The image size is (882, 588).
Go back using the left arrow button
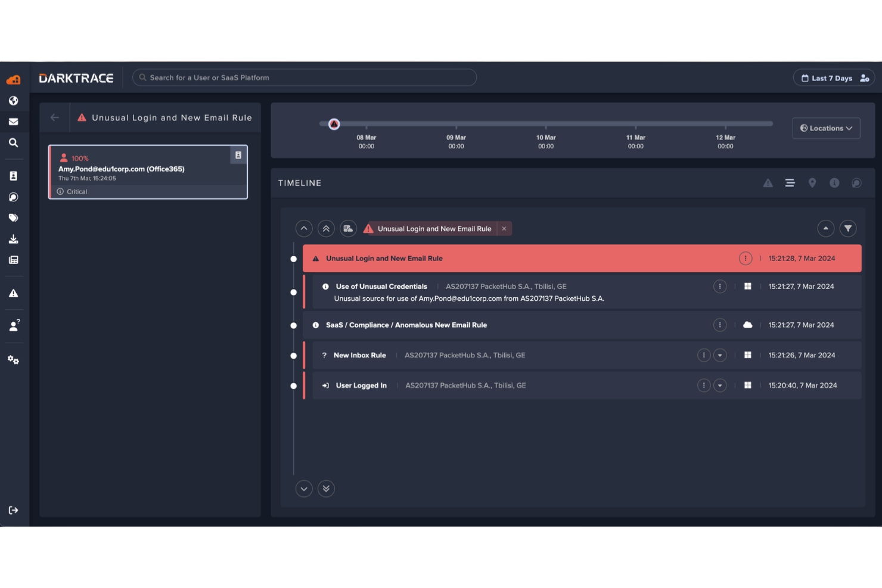tap(55, 117)
